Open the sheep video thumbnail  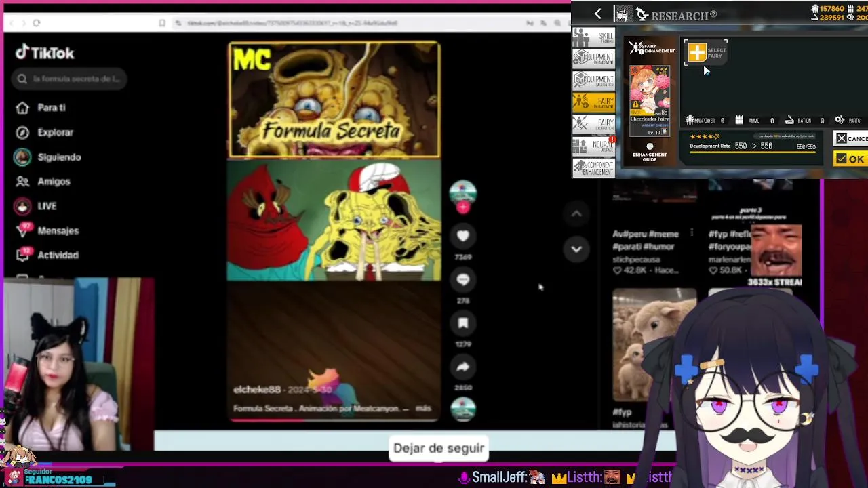coord(654,345)
